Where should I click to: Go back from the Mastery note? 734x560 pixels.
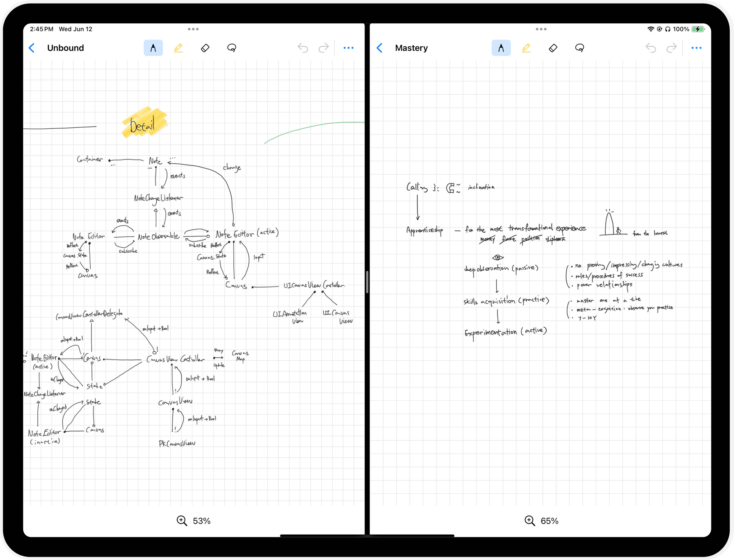[380, 48]
